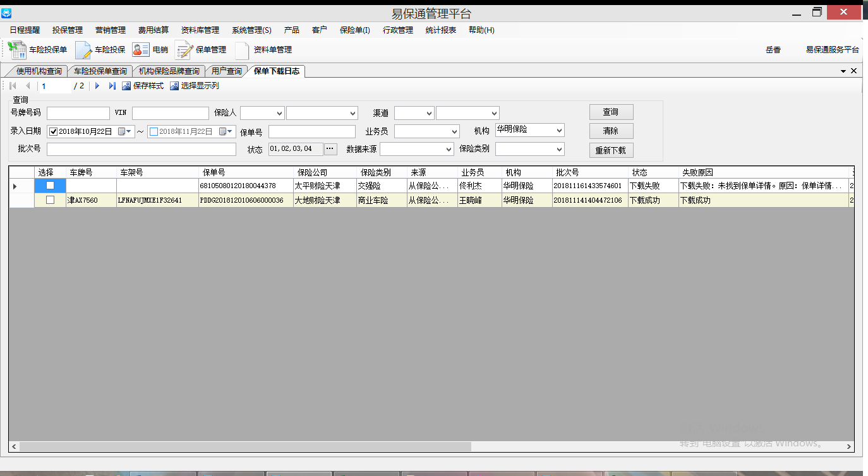This screenshot has width=868, height=476.
Task: Check the 选择 box for policy 68105080120180044378
Action: tap(50, 186)
